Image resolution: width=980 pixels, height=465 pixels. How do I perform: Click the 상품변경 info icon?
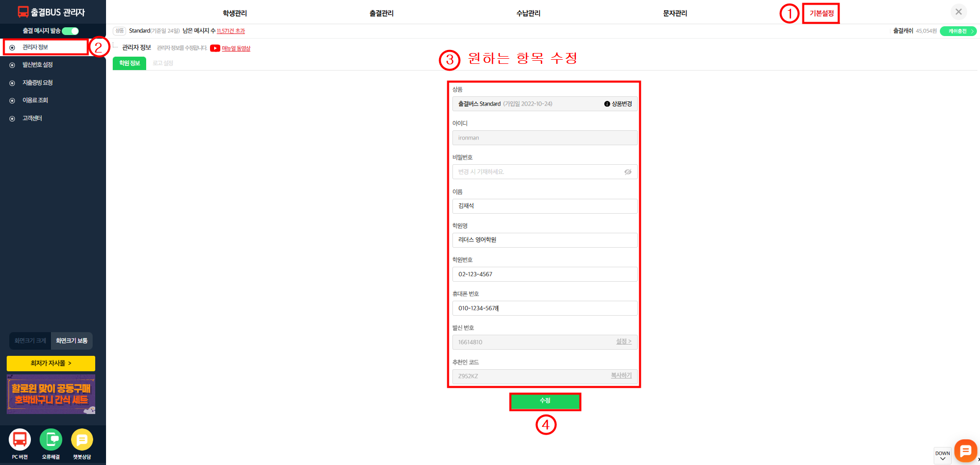[607, 104]
